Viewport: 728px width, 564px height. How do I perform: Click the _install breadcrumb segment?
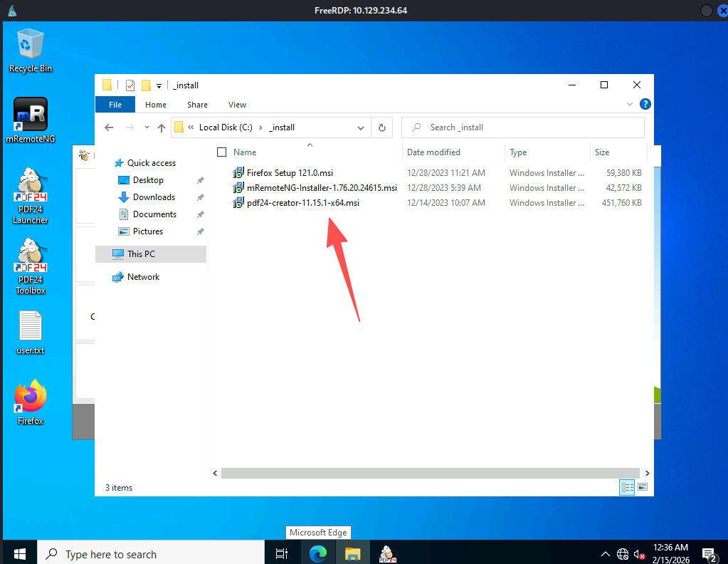282,127
